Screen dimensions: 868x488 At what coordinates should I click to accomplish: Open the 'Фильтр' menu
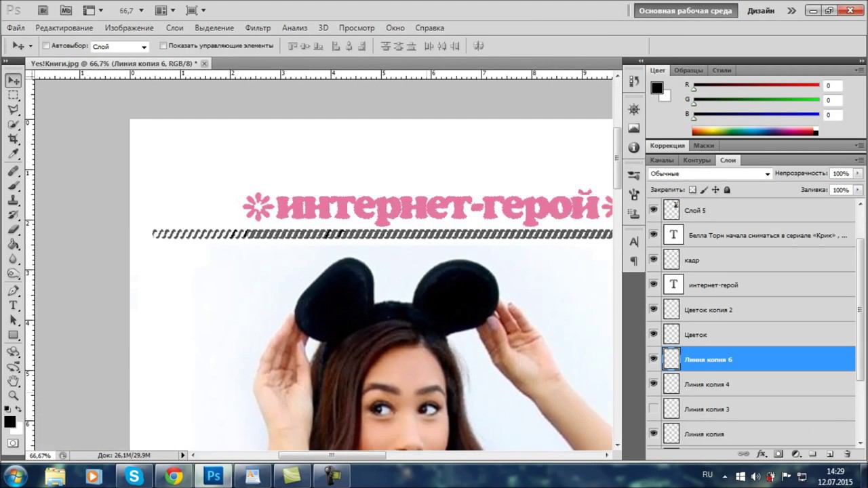(x=258, y=28)
